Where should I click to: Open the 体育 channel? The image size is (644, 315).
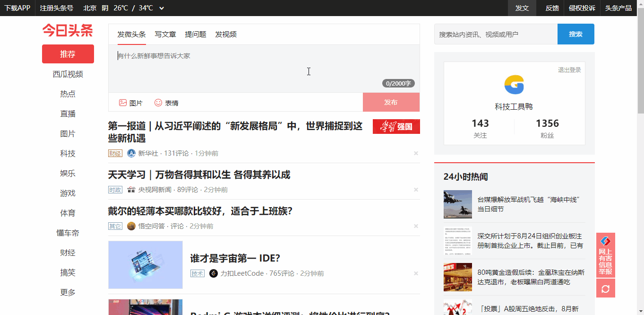coord(68,213)
